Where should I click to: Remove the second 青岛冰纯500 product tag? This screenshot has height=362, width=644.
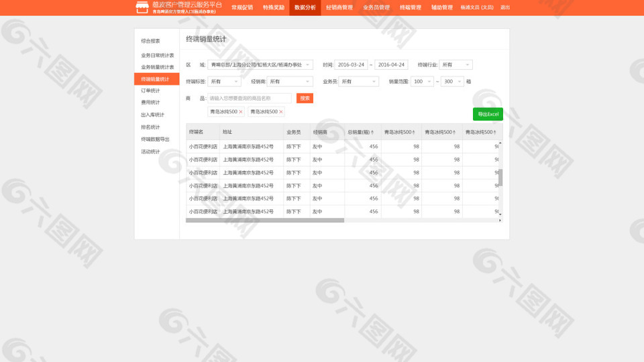[x=281, y=112]
